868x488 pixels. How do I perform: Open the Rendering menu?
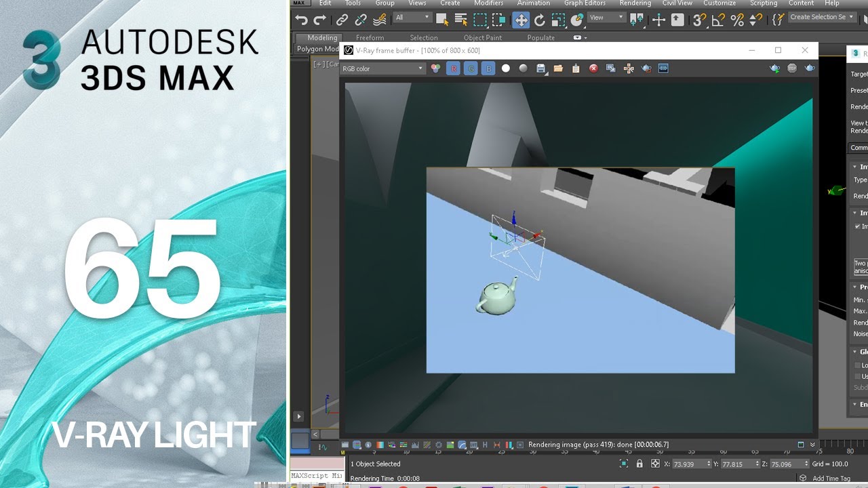pyautogui.click(x=635, y=3)
